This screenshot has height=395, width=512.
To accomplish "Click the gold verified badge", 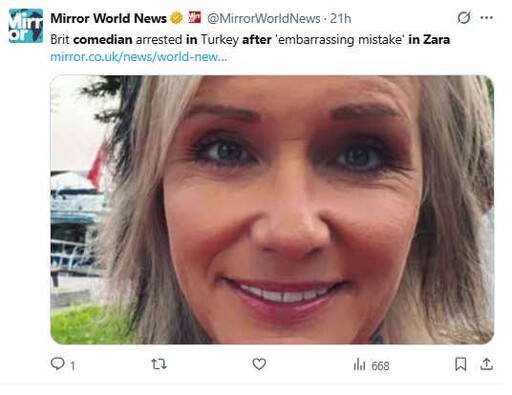I will (x=176, y=18).
